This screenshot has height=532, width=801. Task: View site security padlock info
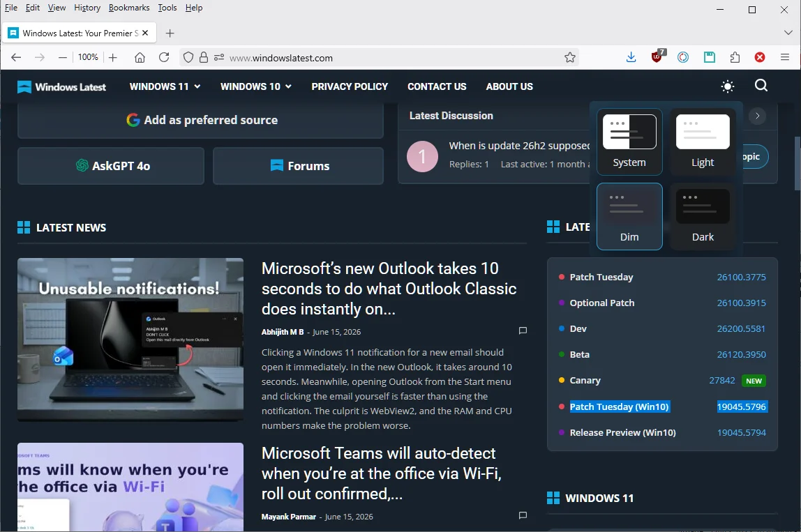point(203,57)
